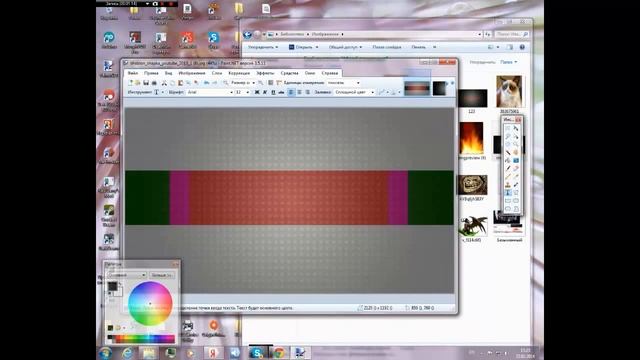The height and width of the screenshot is (360, 640).
Task: Select the Pan hand tool
Action: pyautogui.click(x=516, y=152)
